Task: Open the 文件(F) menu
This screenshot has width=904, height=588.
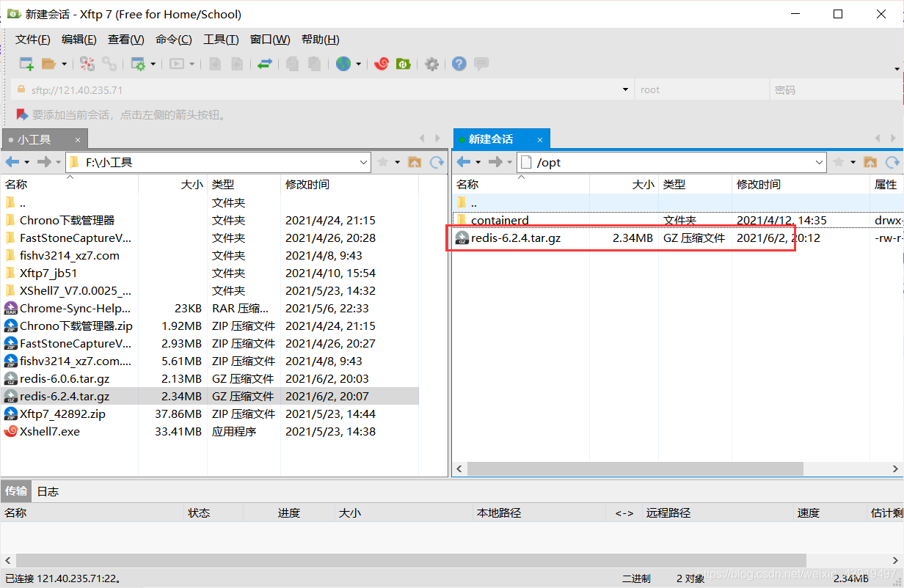Action: 33,40
